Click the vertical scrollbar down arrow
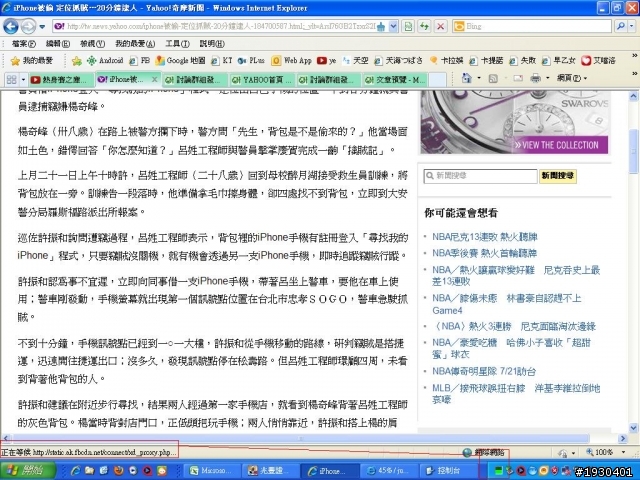 pyautogui.click(x=633, y=428)
